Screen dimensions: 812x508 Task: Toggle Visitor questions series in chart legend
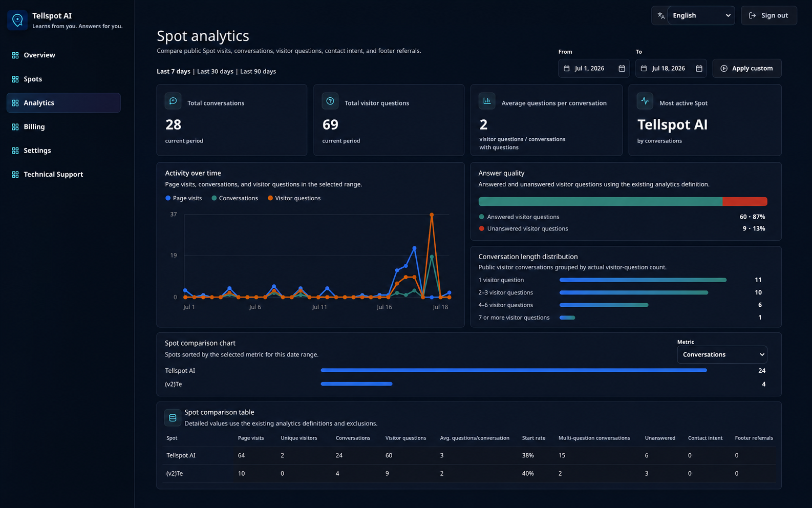[x=294, y=198]
